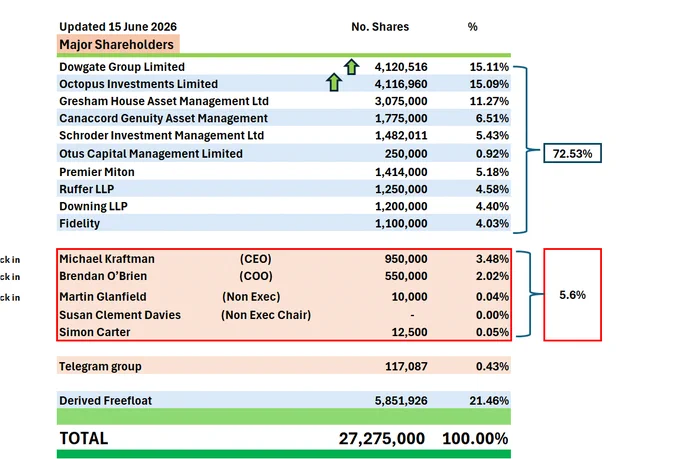Screen dimensions: 680x459
Task: Select share count 1,100,000
Action: pyautogui.click(x=401, y=224)
